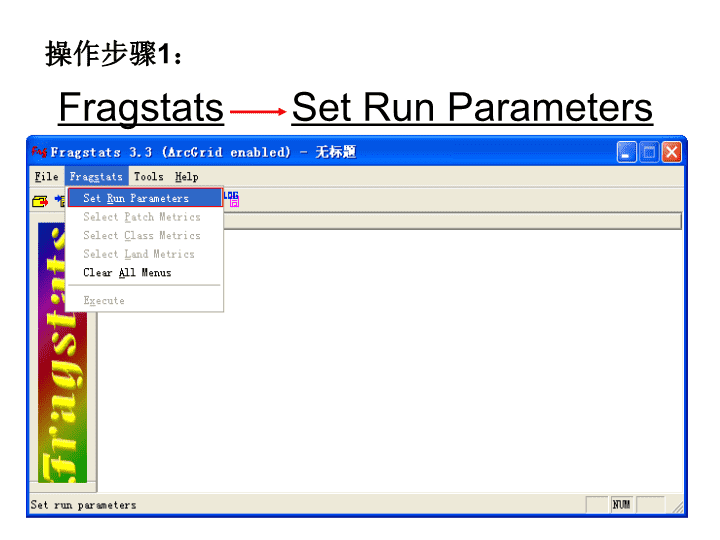Screen dimensions: 720x540
Task: Click the 'Set run parameters' status bar text
Action: coord(84,505)
